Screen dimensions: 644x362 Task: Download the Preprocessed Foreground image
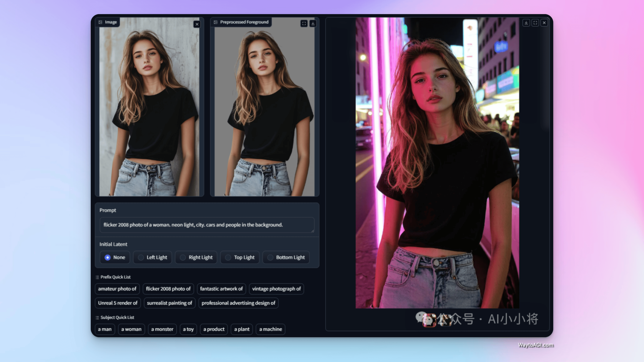(x=313, y=24)
